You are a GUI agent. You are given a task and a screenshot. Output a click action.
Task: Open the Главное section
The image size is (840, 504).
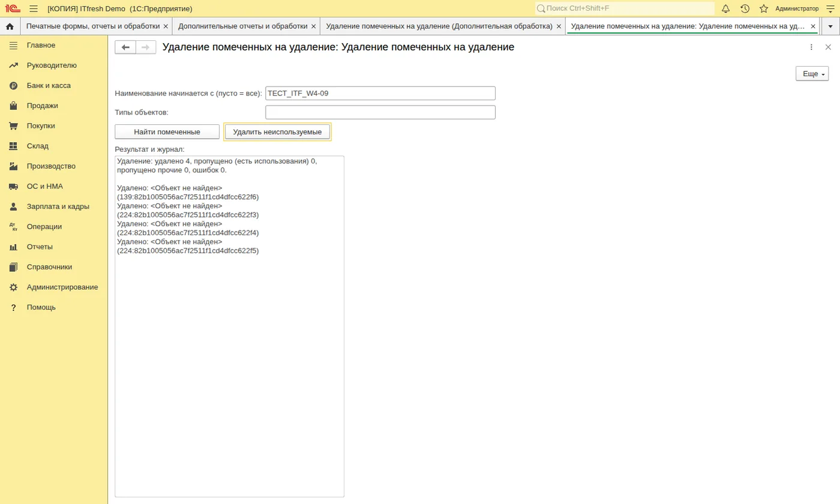[41, 45]
